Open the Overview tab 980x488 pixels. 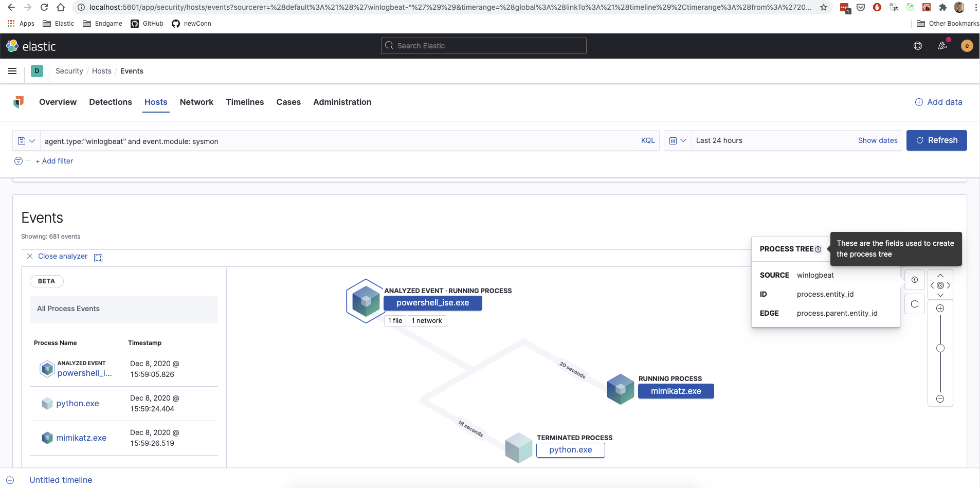click(x=58, y=102)
